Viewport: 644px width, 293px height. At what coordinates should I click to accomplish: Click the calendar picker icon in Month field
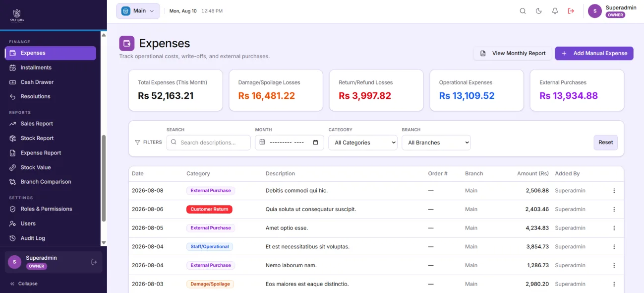(x=316, y=143)
